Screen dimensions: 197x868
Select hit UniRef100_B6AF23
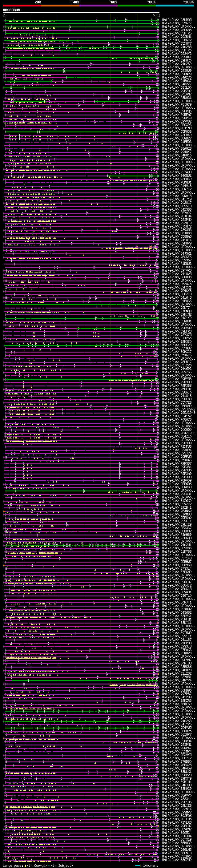pyautogui.click(x=177, y=345)
